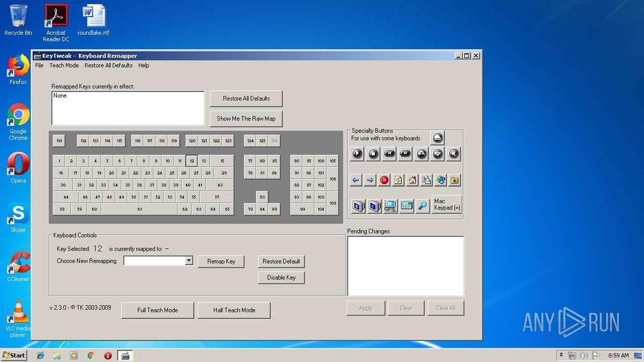Select the Wake/Power monitor button

[374, 206]
